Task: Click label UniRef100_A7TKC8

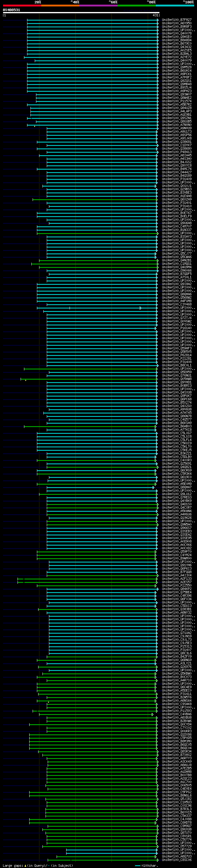Action: pos(177,430)
